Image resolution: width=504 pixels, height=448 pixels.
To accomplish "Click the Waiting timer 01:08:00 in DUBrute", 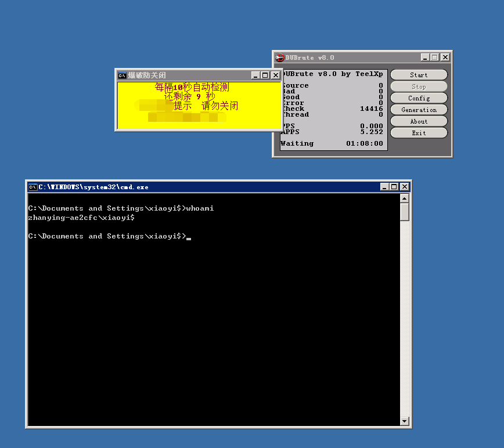I will click(x=364, y=143).
